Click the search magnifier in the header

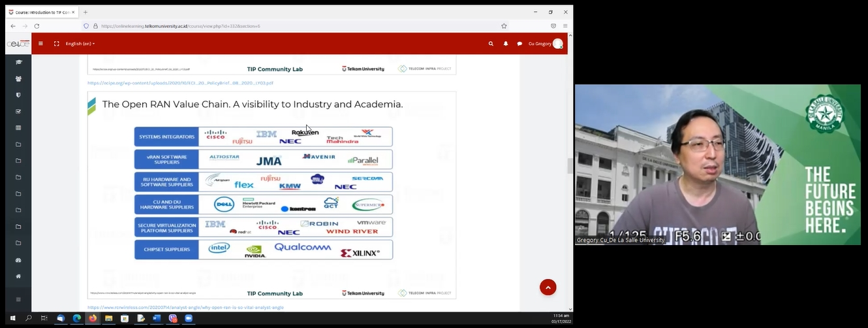tap(491, 44)
